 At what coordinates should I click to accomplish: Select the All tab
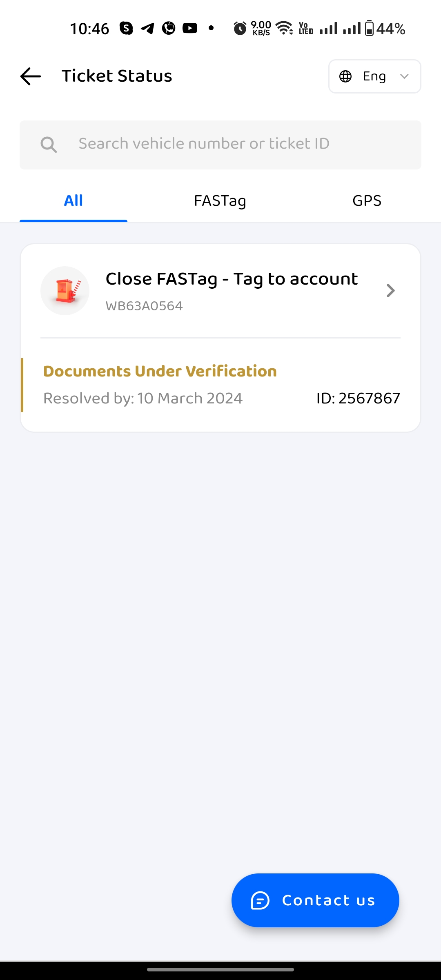pos(73,201)
